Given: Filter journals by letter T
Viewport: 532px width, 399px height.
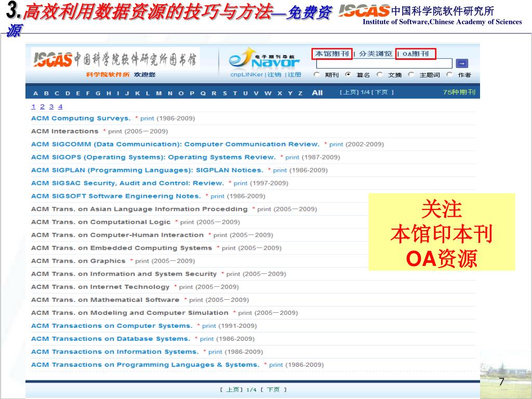Looking at the screenshot, I should (235, 94).
